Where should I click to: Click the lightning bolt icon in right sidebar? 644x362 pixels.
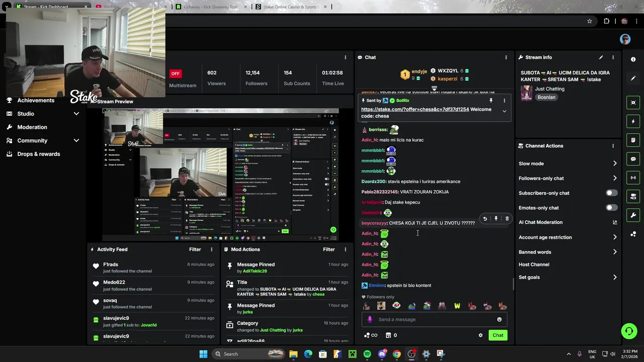point(633,121)
